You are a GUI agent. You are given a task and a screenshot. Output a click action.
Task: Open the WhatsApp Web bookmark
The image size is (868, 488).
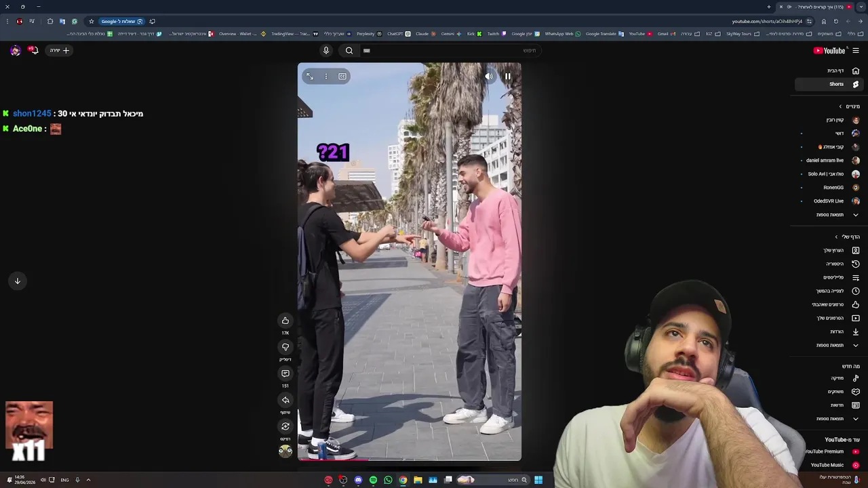coord(562,33)
